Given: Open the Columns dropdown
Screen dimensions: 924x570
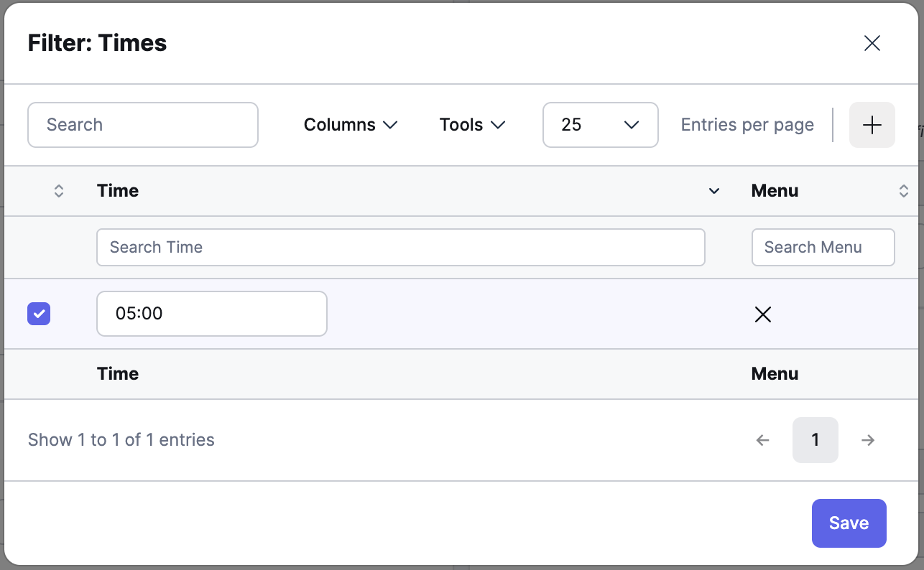Looking at the screenshot, I should (x=351, y=125).
